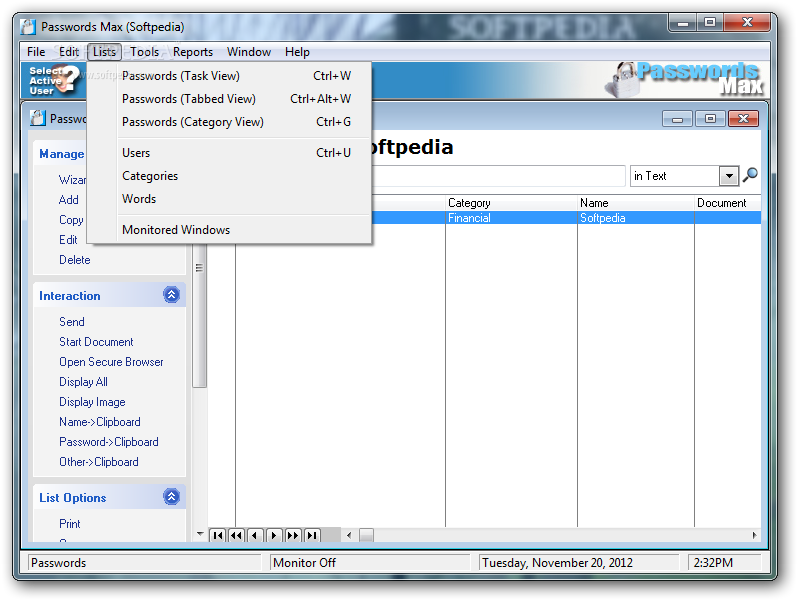Choose Passwords (Task View) menu entry
Viewport: 798px width, 601px height.
[230, 76]
